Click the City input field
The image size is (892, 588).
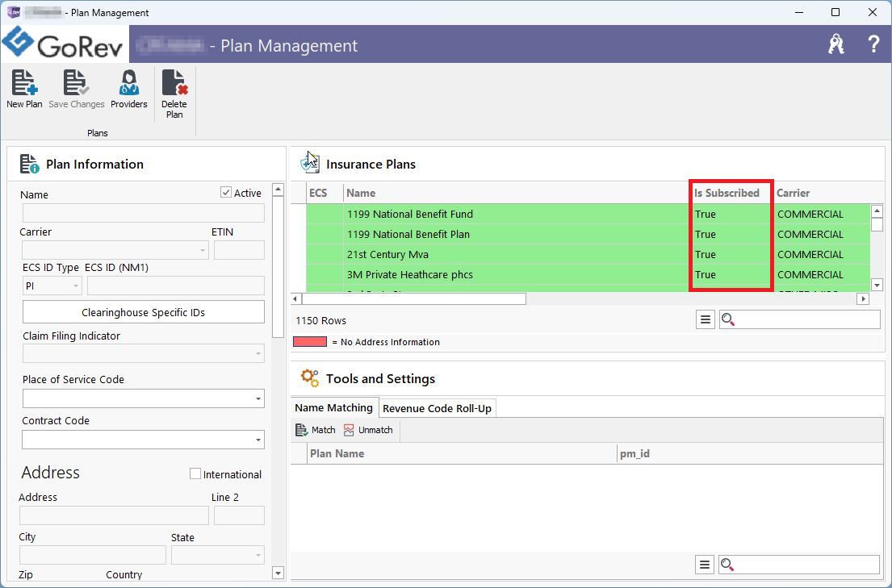93,554
